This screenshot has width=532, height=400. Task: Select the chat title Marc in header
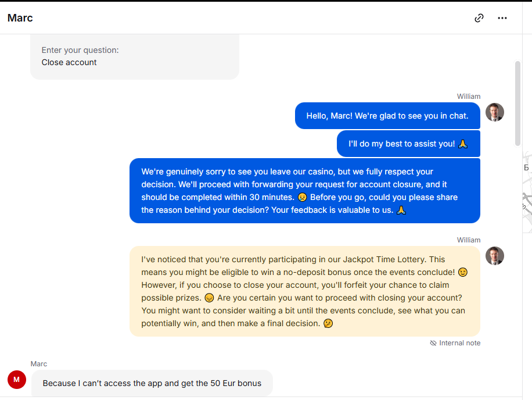coord(20,18)
